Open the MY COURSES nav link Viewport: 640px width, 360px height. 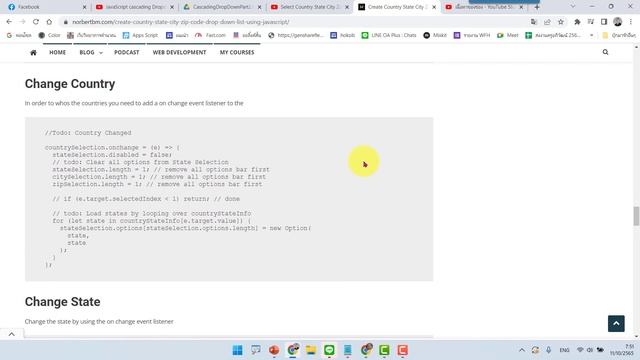tap(237, 52)
